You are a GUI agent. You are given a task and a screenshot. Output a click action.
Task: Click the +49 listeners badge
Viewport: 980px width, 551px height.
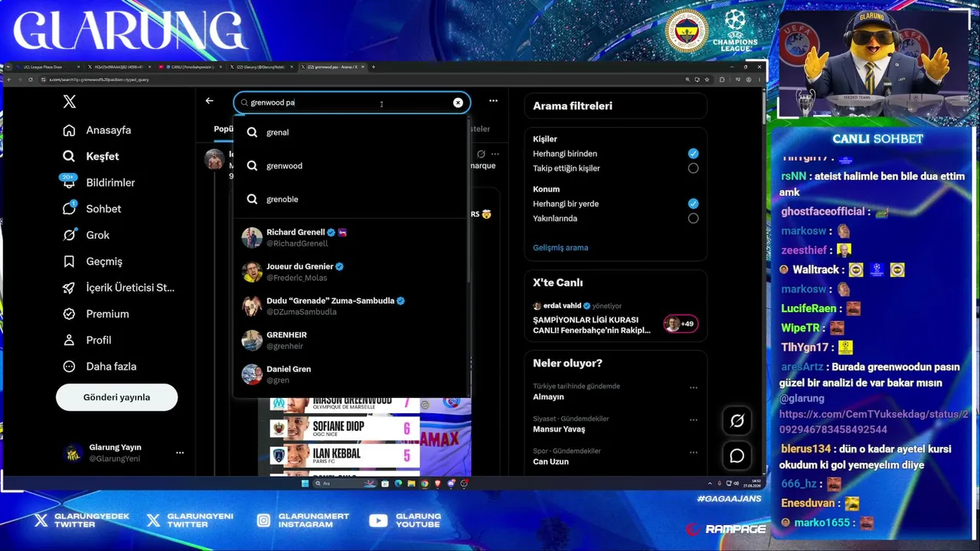click(x=681, y=324)
